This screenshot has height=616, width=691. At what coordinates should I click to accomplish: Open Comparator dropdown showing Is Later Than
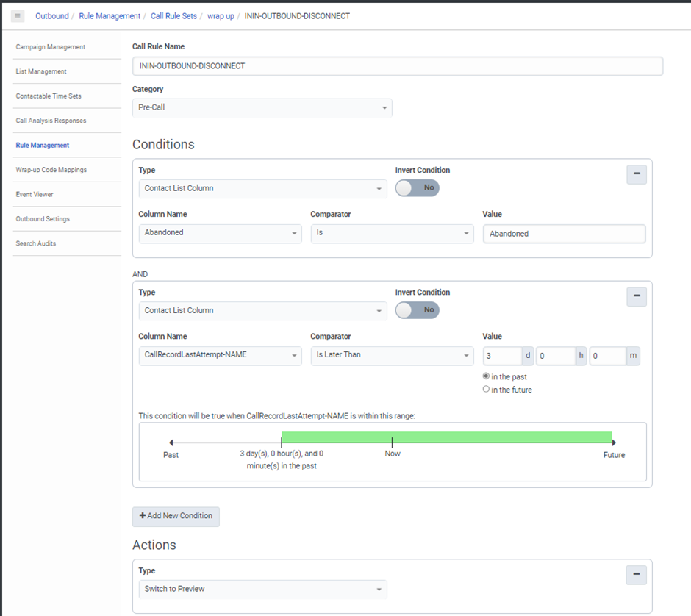point(392,355)
